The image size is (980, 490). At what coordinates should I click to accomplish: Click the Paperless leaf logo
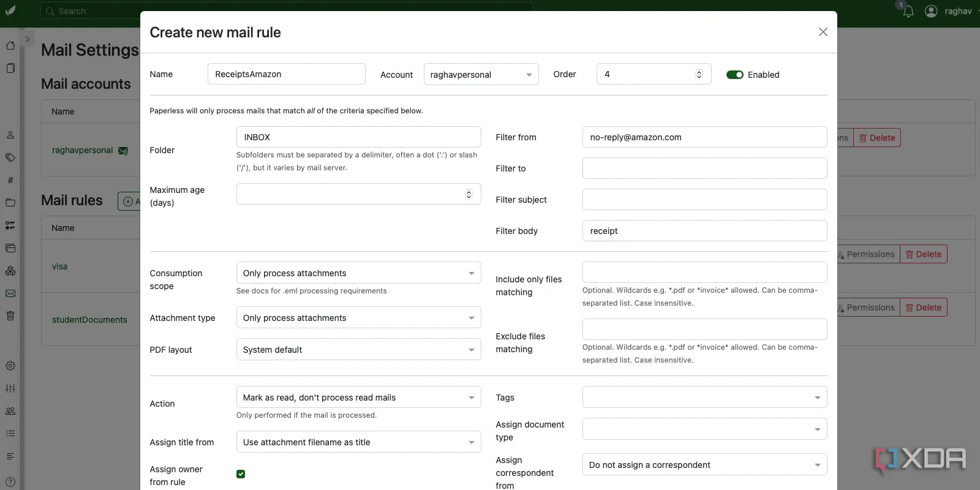pos(10,11)
